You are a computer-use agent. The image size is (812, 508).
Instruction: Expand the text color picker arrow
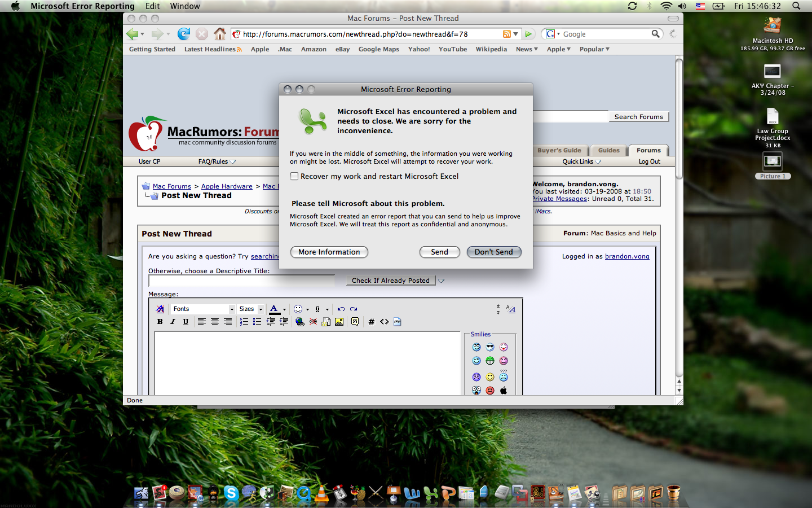pos(284,309)
